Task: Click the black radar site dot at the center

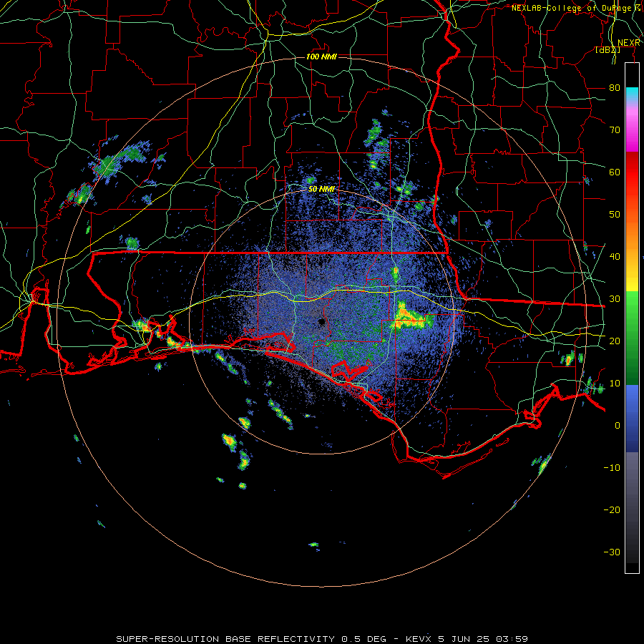Action: point(321,322)
